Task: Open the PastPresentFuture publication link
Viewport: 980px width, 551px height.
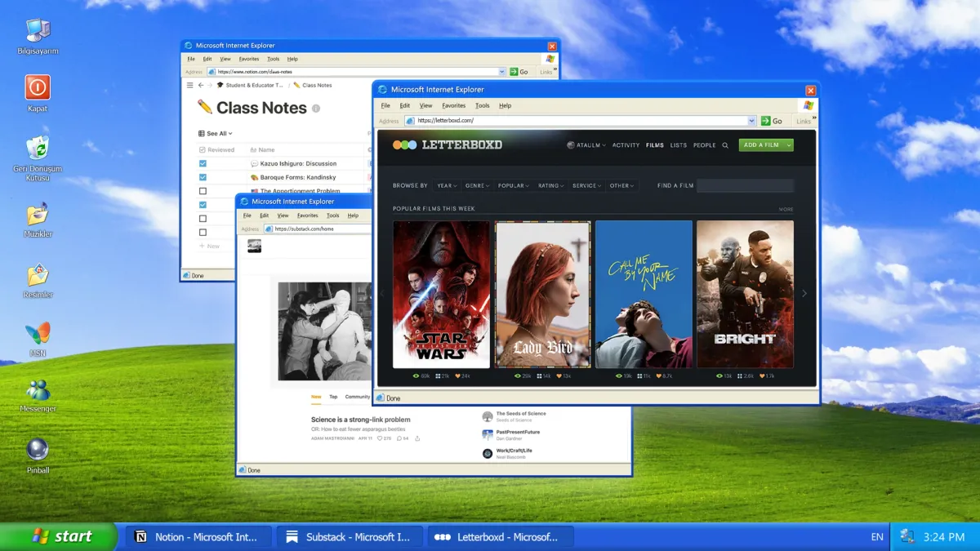Action: (x=518, y=432)
